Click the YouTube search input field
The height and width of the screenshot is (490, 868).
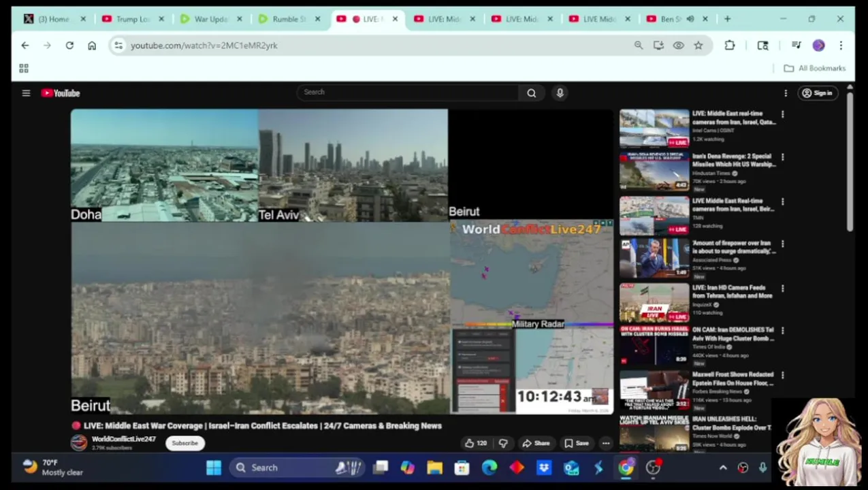pyautogui.click(x=408, y=93)
